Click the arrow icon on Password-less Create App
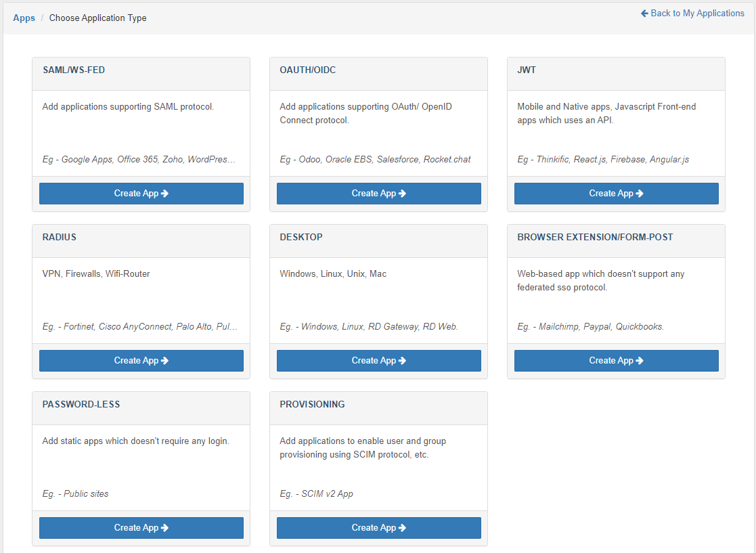 pyautogui.click(x=165, y=528)
